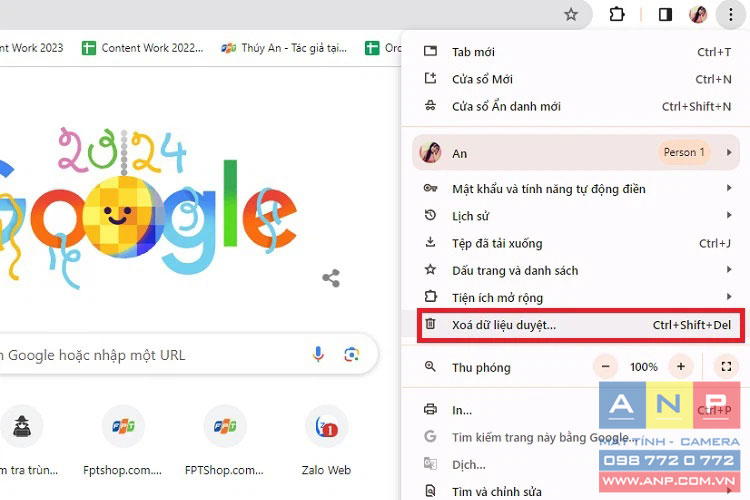Search by image with Google Lens icon

tap(352, 355)
